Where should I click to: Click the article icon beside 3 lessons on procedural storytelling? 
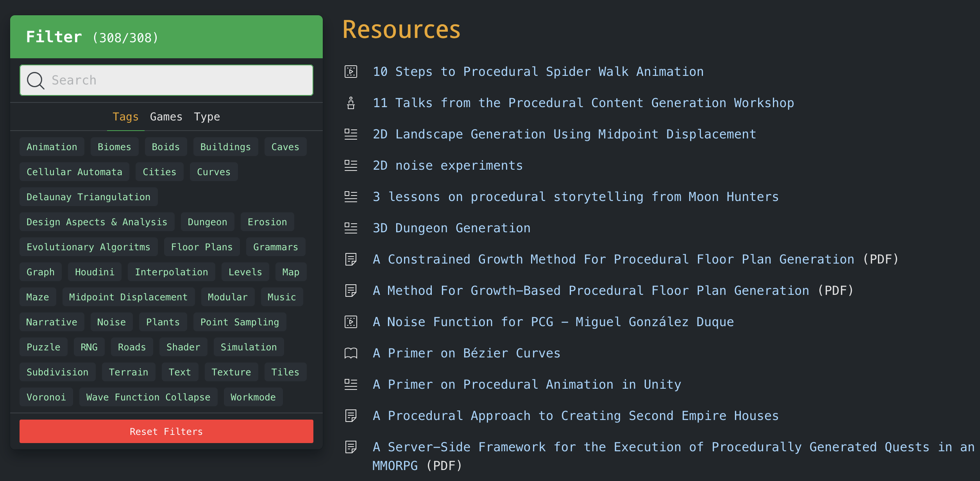[351, 197]
